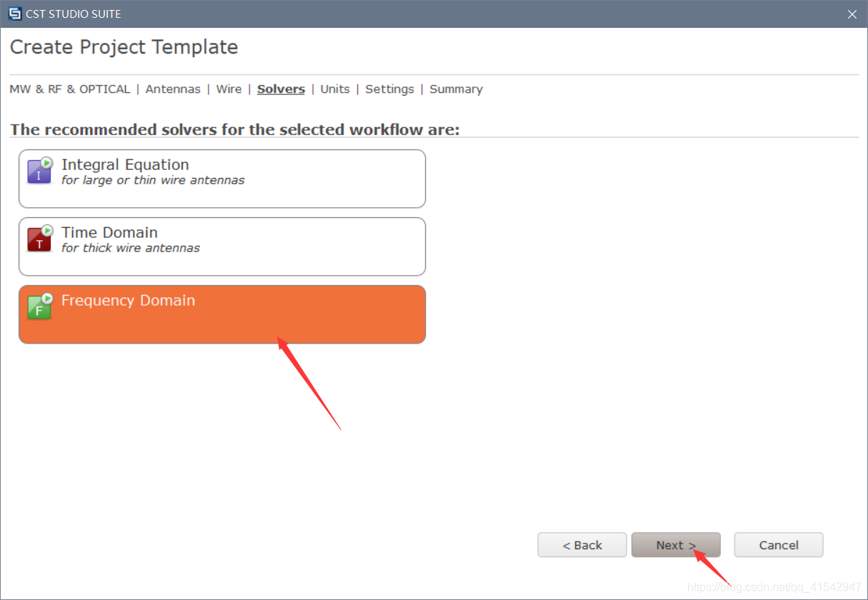Screen dimensions: 868x600
Task: Close the CST Studio Suite dialog
Action: [x=852, y=14]
